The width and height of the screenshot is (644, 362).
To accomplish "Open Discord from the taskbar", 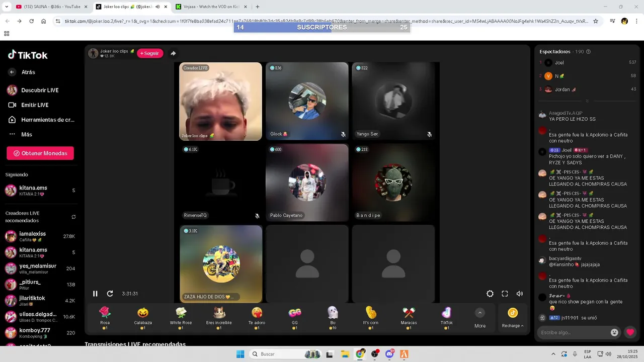I will (x=389, y=354).
